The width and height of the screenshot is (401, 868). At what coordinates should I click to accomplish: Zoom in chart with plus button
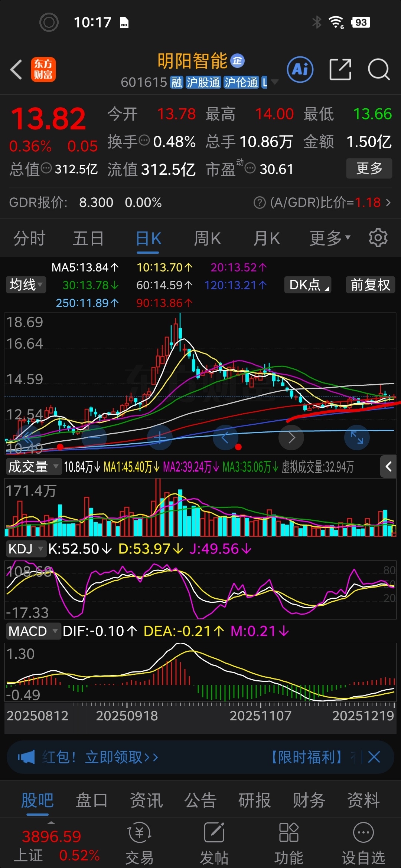pos(160,438)
